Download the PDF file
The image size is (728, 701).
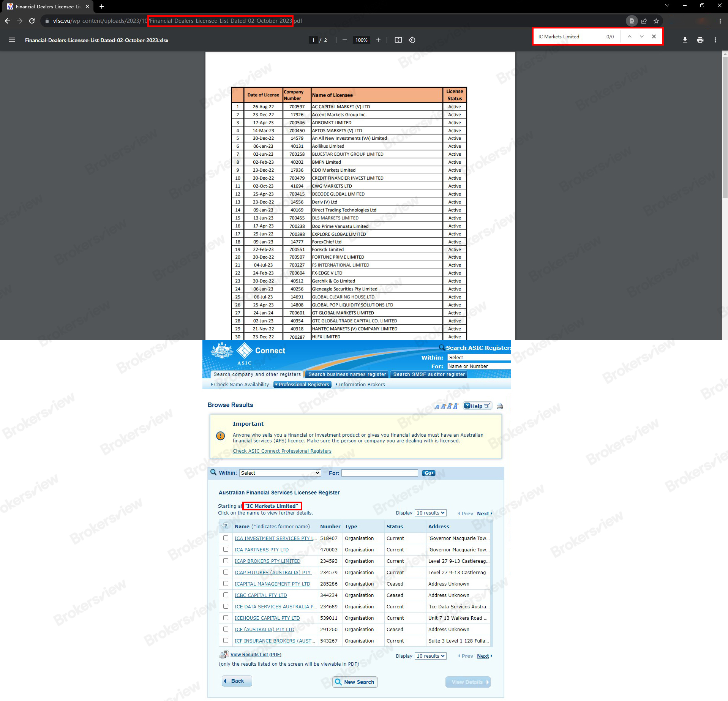(685, 40)
